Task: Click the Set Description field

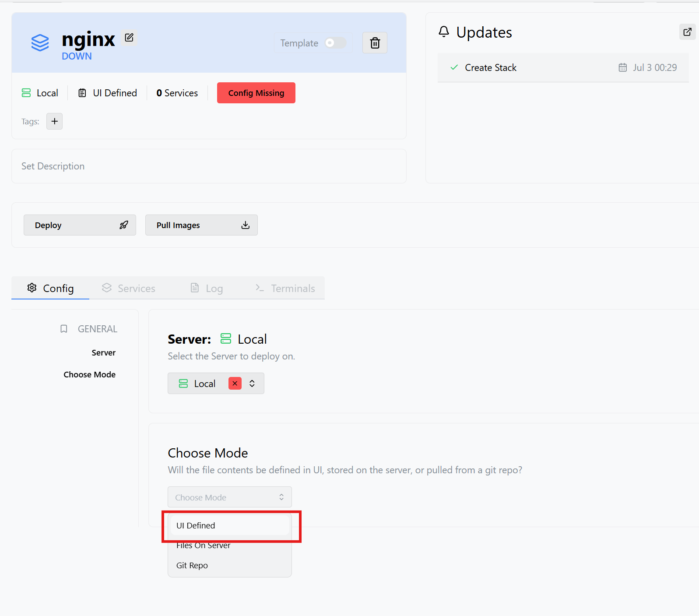Action: click(x=209, y=166)
